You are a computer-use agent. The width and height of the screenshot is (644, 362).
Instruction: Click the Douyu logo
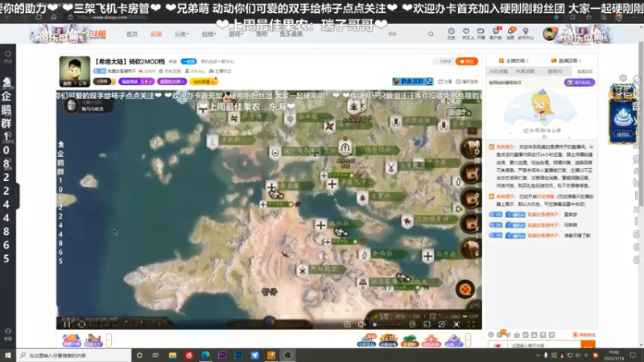[94, 35]
